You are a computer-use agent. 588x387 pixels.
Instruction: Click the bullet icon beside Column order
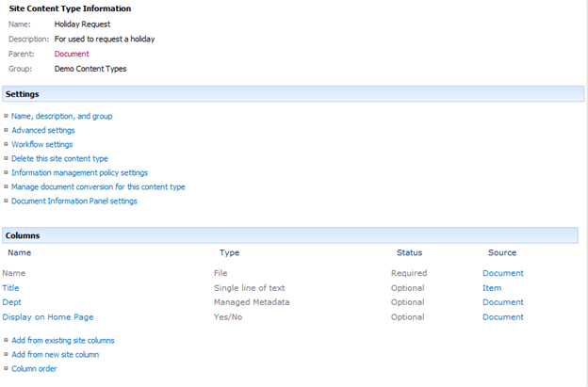point(6,368)
